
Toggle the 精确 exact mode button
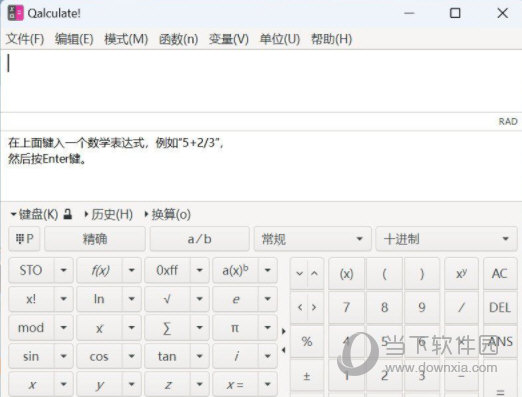[x=95, y=239]
